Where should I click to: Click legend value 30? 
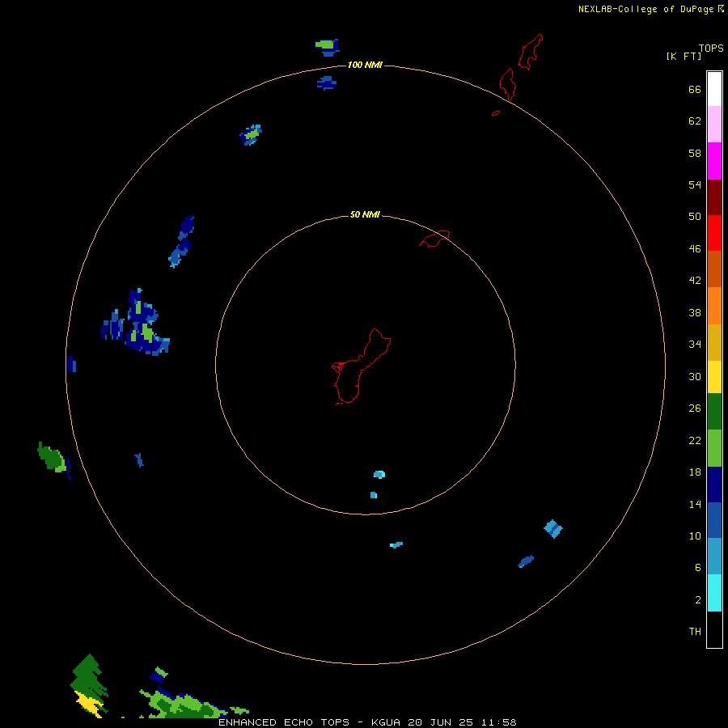tap(695, 376)
